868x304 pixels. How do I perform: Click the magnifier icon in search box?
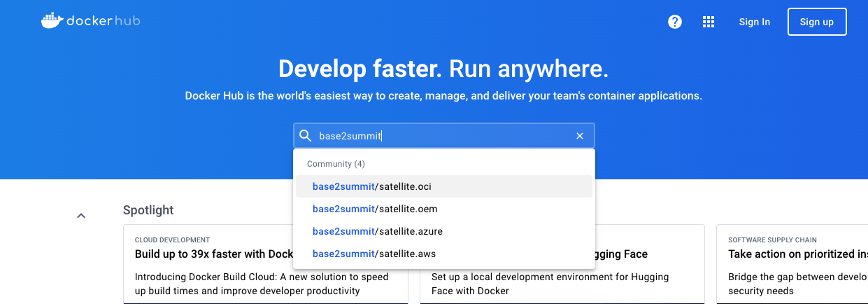306,136
